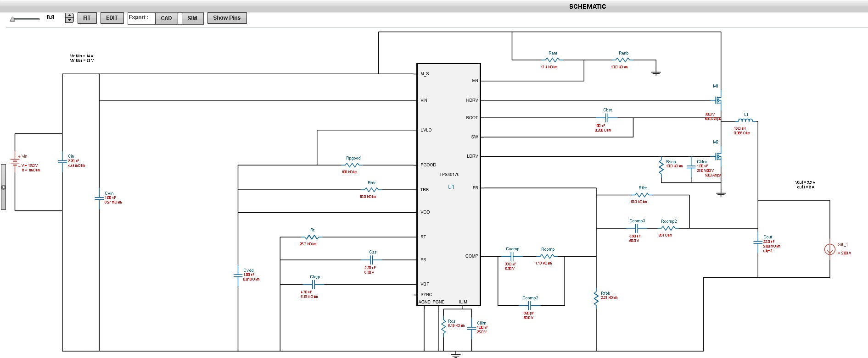The width and height of the screenshot is (868, 358).
Task: Click the Rpgood resistor symbol
Action: click(352, 165)
